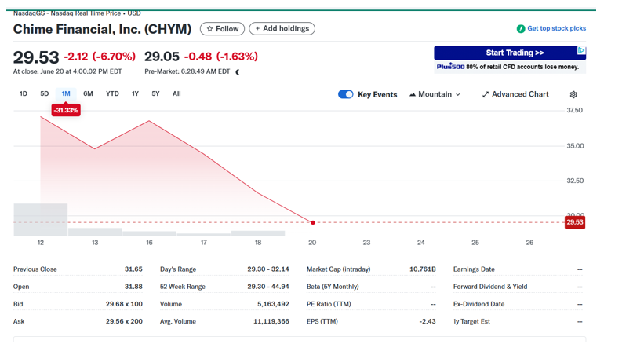The image size is (644, 344).
Task: Click the closing price change -2.12 (-6.70%)
Action: pyautogui.click(x=100, y=57)
